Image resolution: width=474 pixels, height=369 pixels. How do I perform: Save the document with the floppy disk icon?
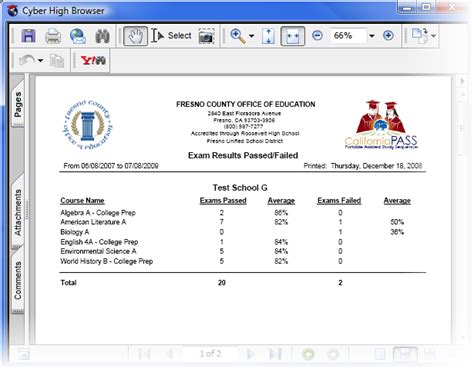click(28, 36)
